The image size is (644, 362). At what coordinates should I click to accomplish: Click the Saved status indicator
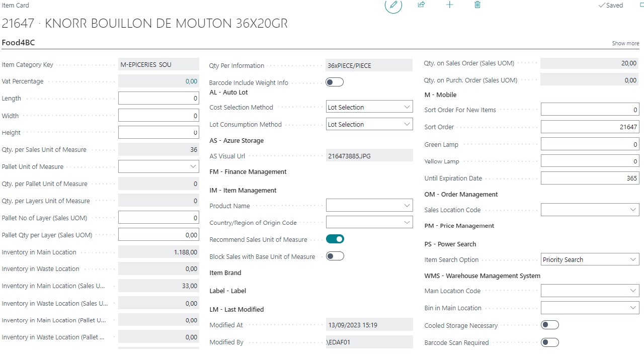610,5
